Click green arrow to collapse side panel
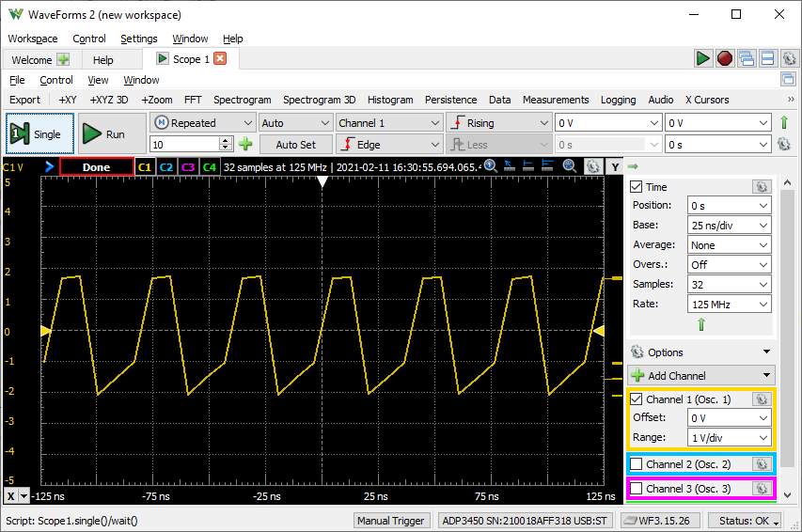 [x=633, y=166]
